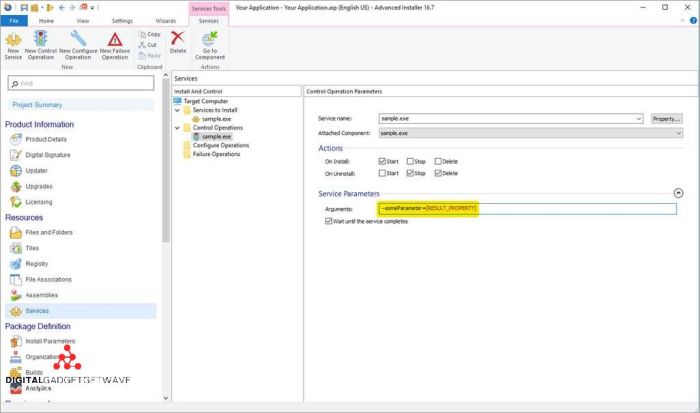Click Cut in the Clipboard group
This screenshot has height=413, width=700.
point(148,45)
